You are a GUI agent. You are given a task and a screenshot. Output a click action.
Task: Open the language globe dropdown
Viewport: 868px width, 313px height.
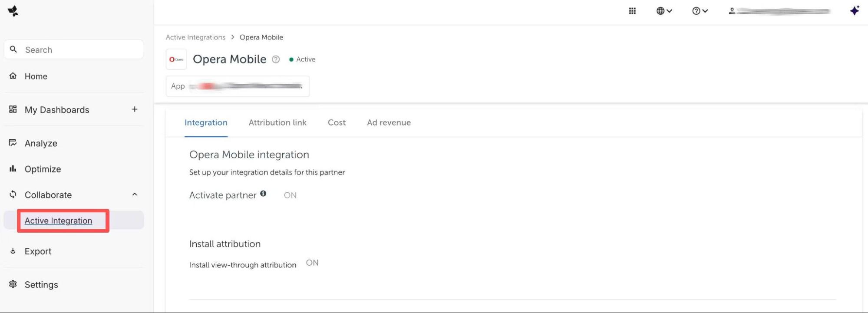(x=664, y=11)
